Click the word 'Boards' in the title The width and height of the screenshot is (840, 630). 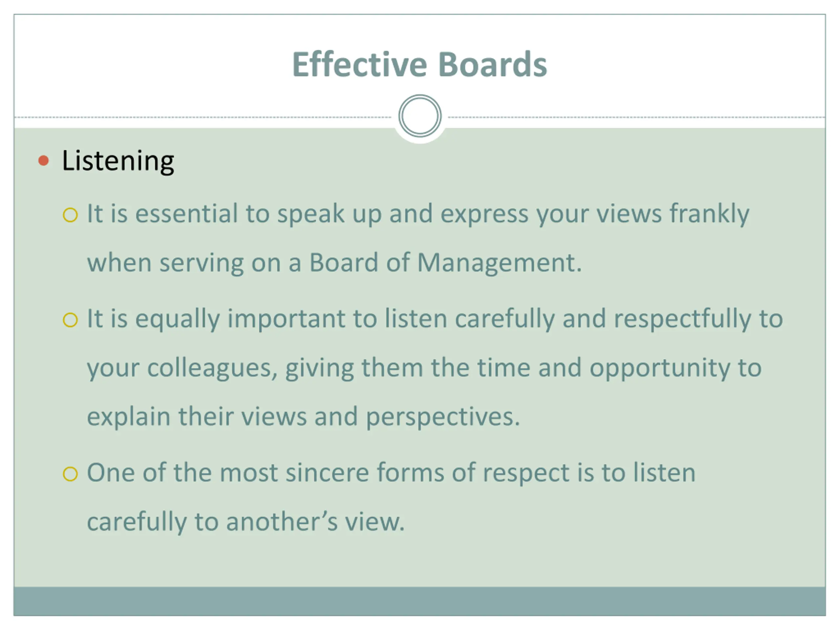493,65
